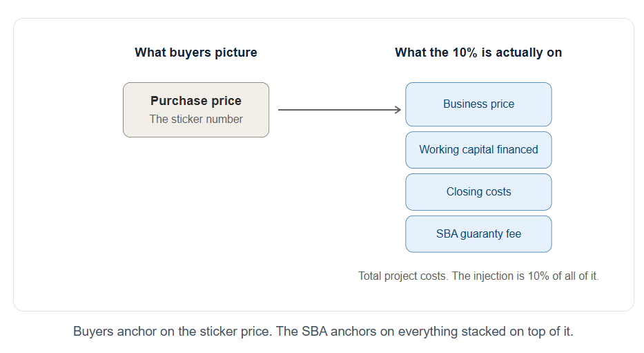Click the Working capital financed box
Screen dimensions: 644x353
(x=478, y=150)
